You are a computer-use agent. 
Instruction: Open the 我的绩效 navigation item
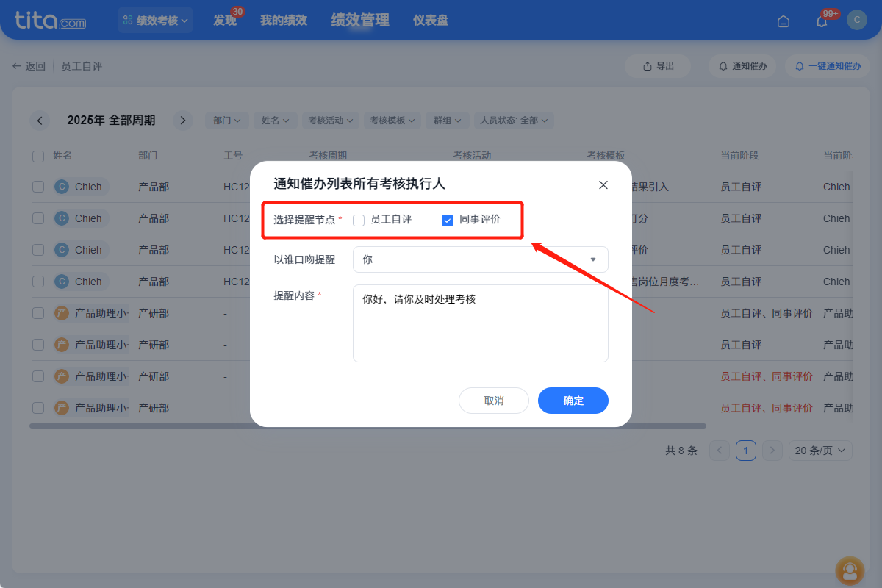[283, 20]
